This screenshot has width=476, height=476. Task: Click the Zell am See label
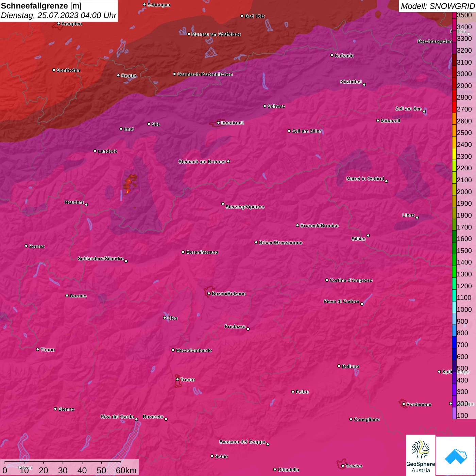pos(408,108)
